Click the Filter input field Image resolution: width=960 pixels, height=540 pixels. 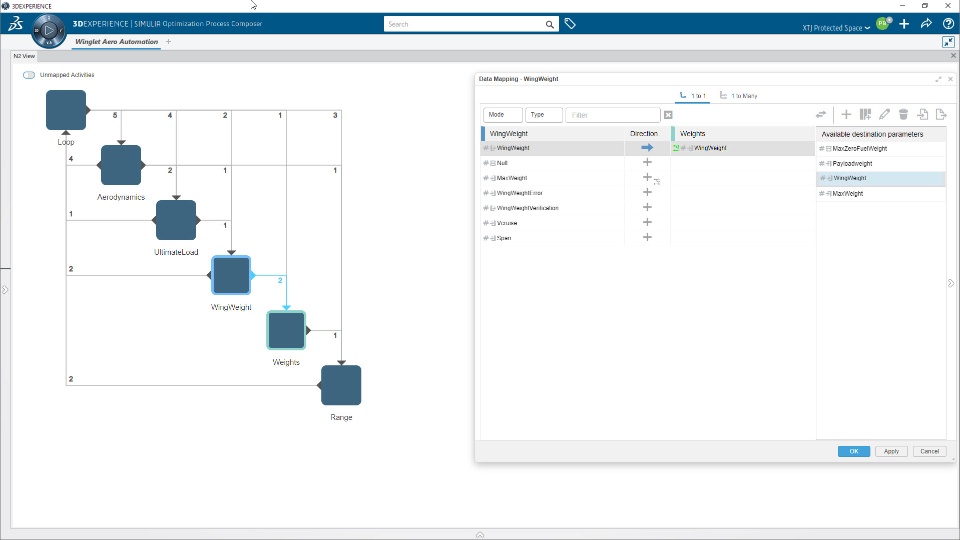click(x=613, y=115)
